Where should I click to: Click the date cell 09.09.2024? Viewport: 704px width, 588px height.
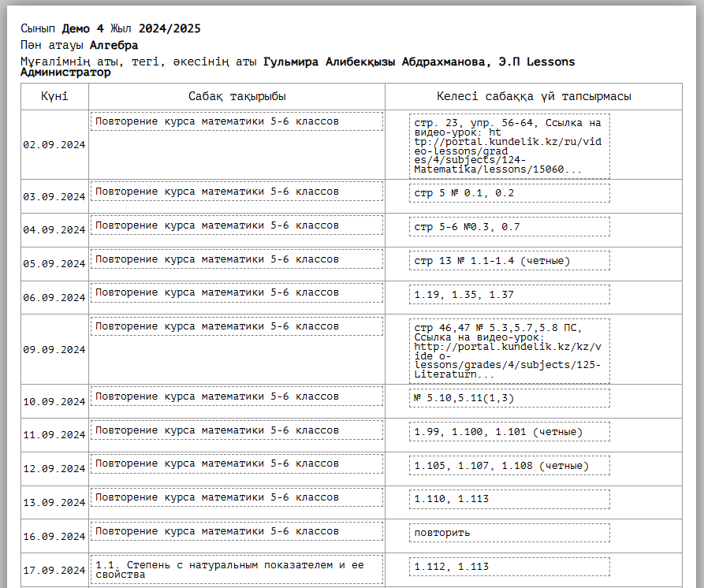(54, 350)
